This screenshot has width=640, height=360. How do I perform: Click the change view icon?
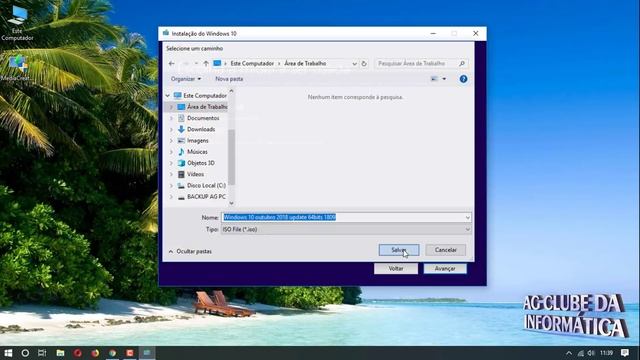point(434,79)
